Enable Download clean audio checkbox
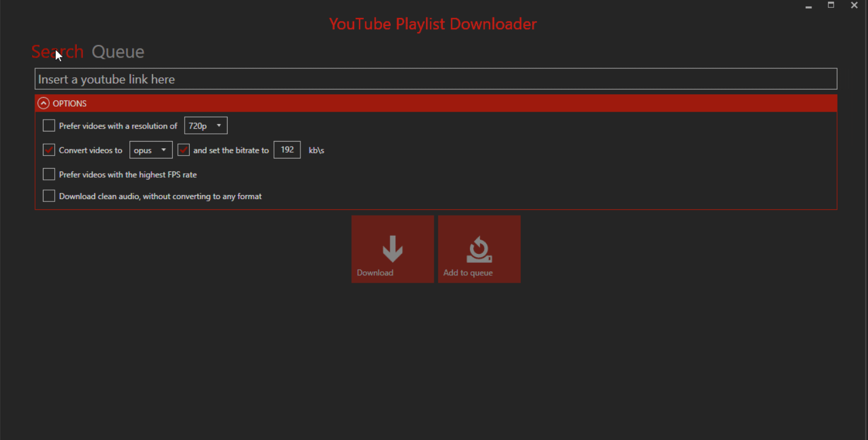 (49, 196)
